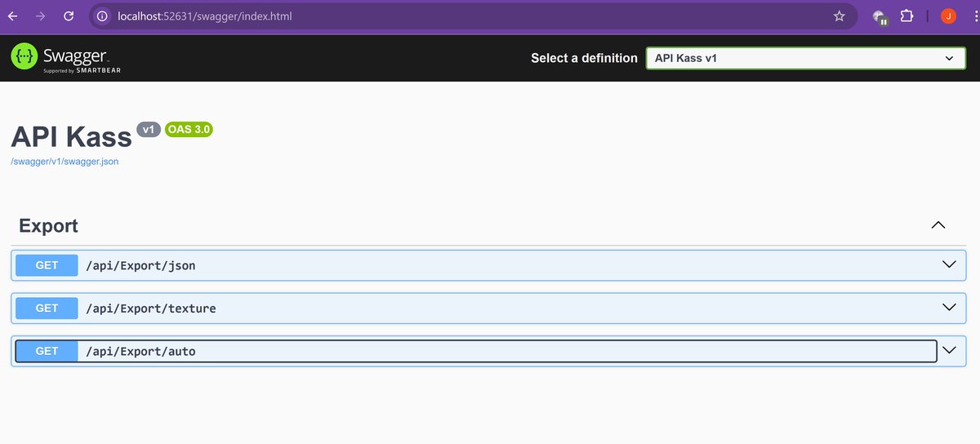Click the API Kass title
This screenshot has height=444, width=980.
(71, 136)
